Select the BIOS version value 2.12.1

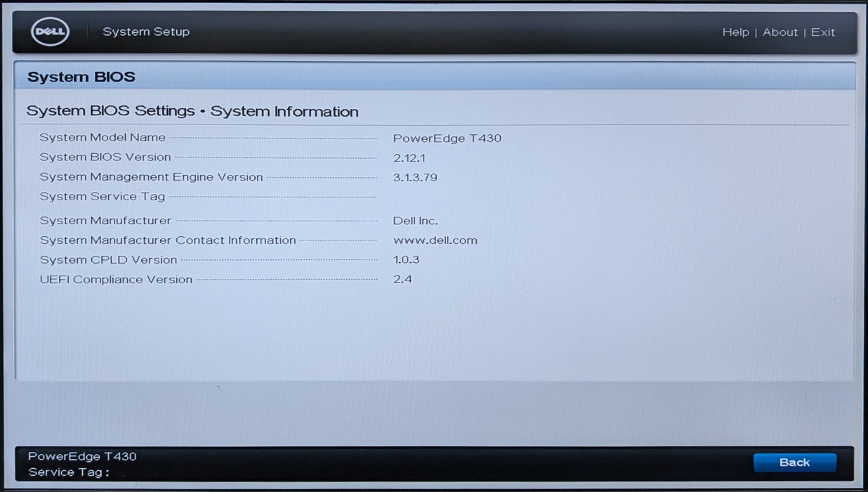[409, 158]
